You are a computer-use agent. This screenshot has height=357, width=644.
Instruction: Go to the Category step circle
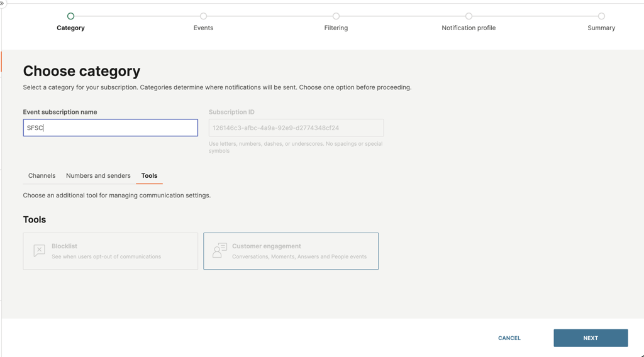point(70,16)
